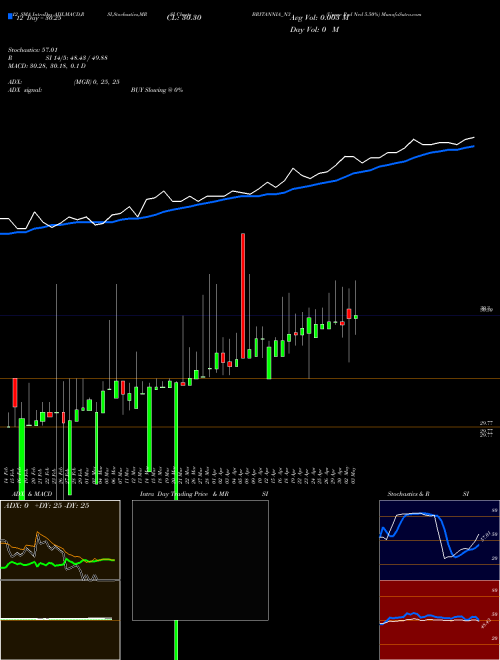Viewport: 500px width, 660px height.
Task: Select the MACD: 30.28, 30.18 line
Action: coord(47,66)
